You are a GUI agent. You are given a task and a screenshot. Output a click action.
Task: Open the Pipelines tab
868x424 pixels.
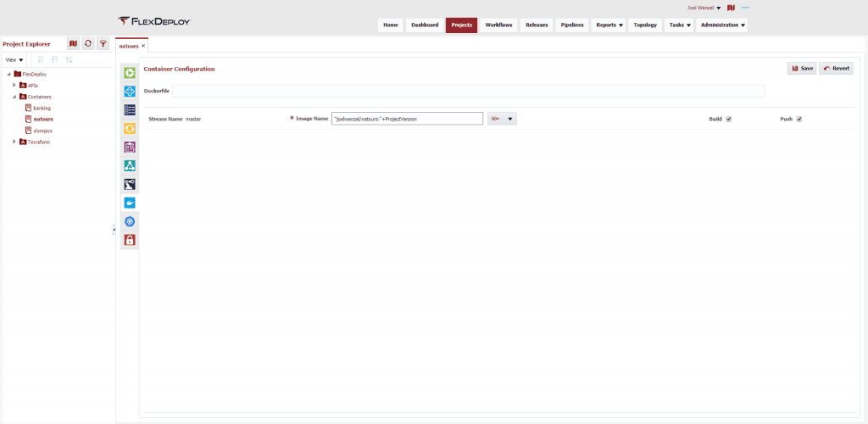(572, 25)
